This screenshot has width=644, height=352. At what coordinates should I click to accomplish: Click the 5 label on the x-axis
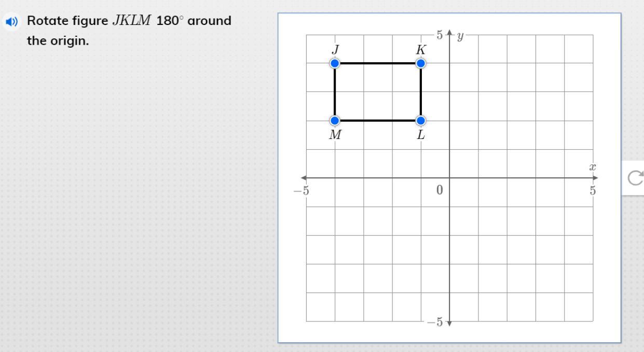point(592,190)
